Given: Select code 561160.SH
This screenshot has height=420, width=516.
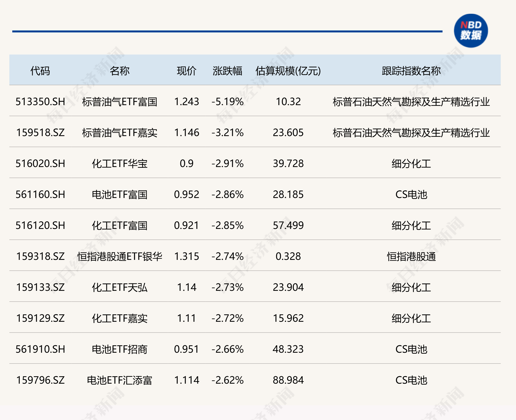Looking at the screenshot, I should [x=40, y=195].
